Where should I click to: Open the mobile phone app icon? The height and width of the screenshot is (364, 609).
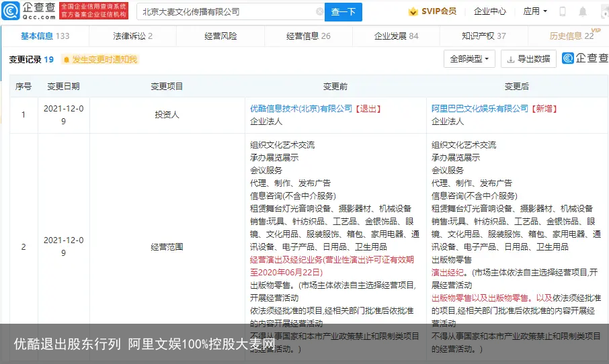point(562,11)
